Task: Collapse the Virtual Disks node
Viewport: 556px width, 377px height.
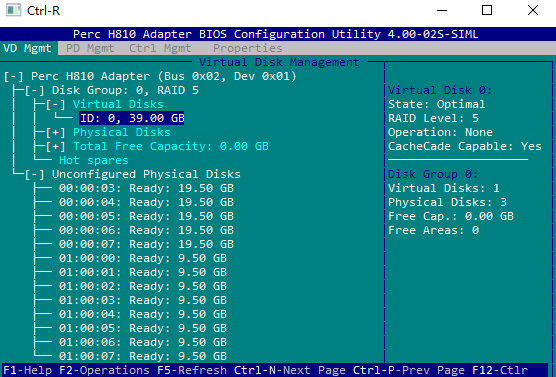Action: [55, 104]
